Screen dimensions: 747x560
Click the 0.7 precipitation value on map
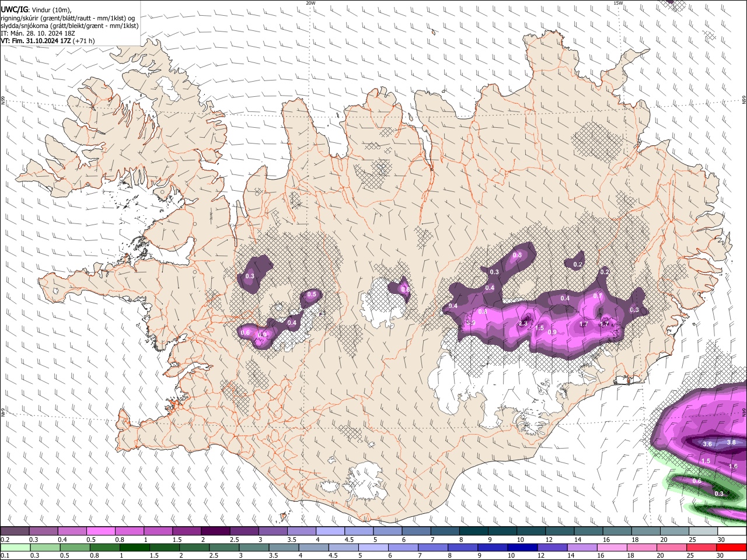click(x=598, y=296)
